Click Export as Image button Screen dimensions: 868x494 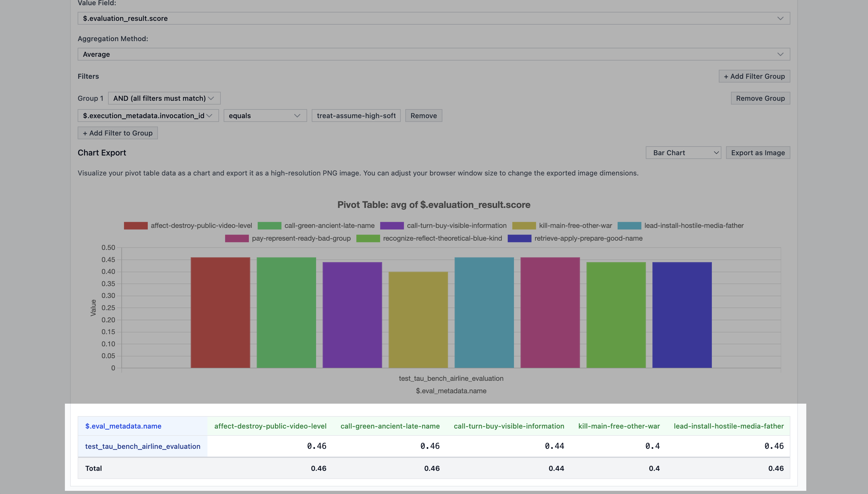click(x=758, y=153)
